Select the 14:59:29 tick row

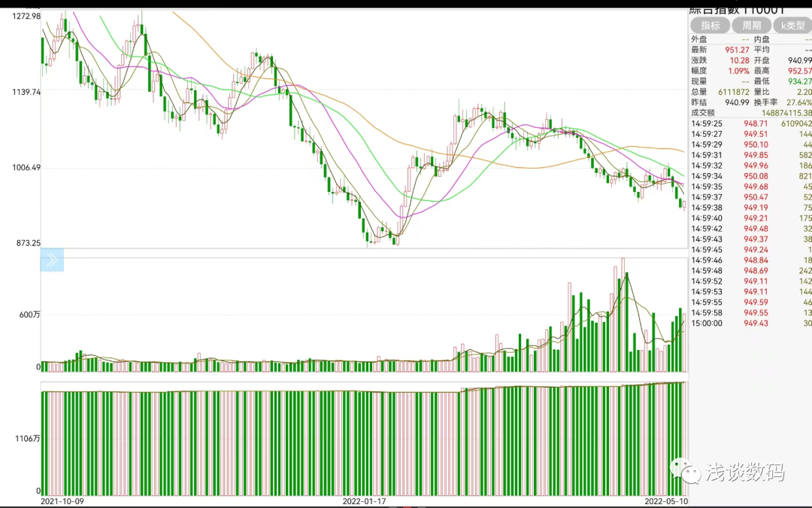click(x=751, y=144)
